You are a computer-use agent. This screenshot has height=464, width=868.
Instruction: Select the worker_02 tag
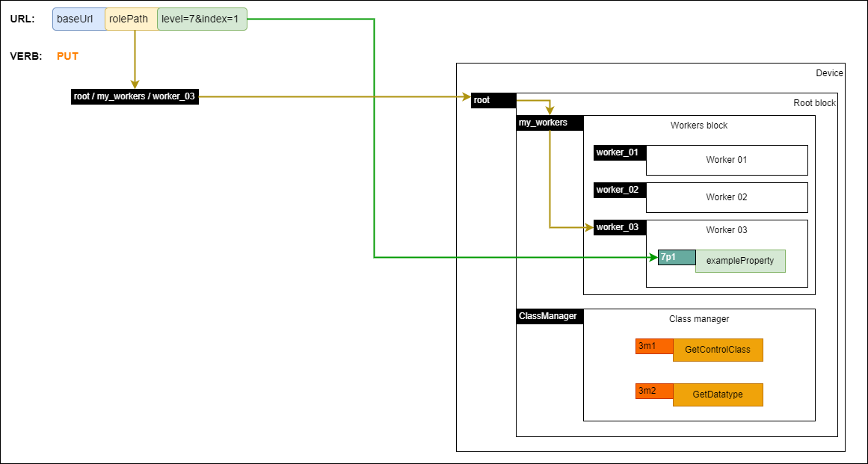click(619, 190)
